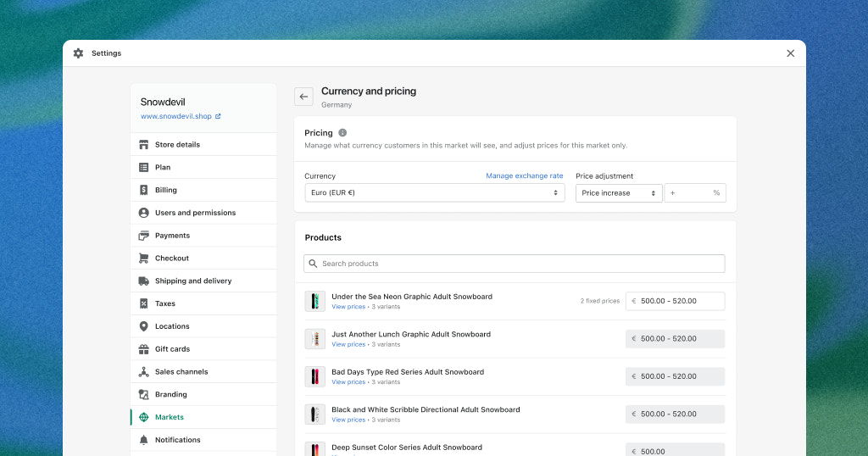Click the Markets globe icon
The height and width of the screenshot is (456, 868).
pyautogui.click(x=144, y=418)
